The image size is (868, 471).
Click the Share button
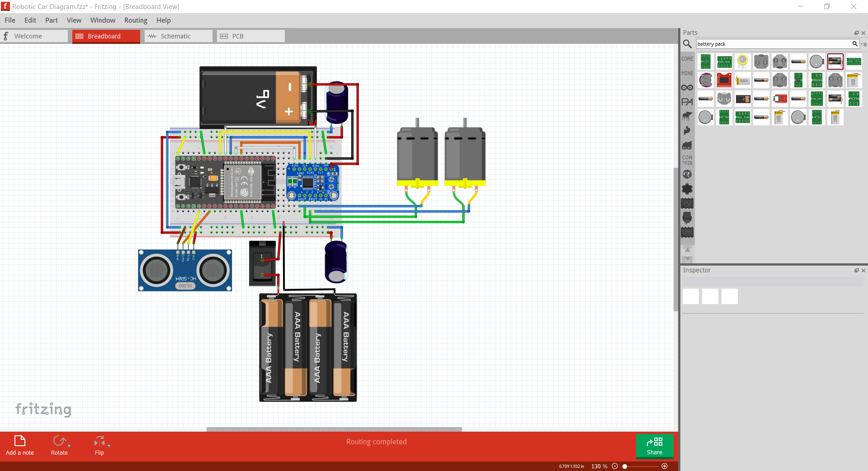(655, 447)
